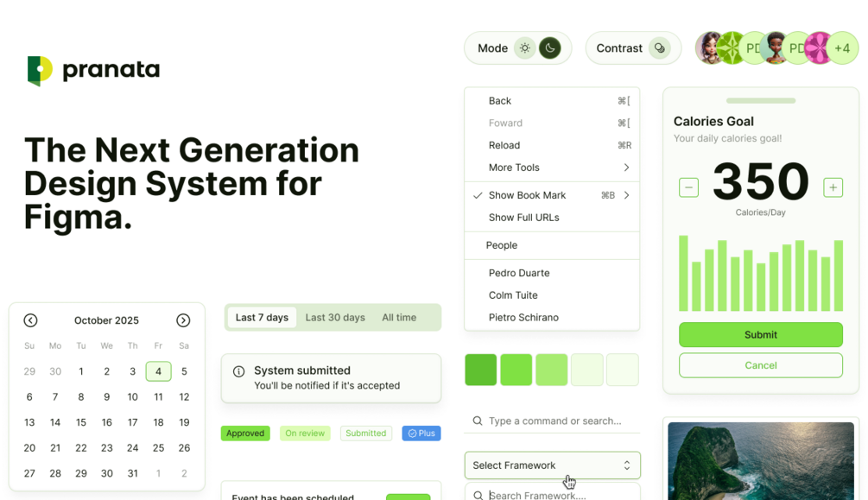Click the 350 calories value

pyautogui.click(x=761, y=181)
